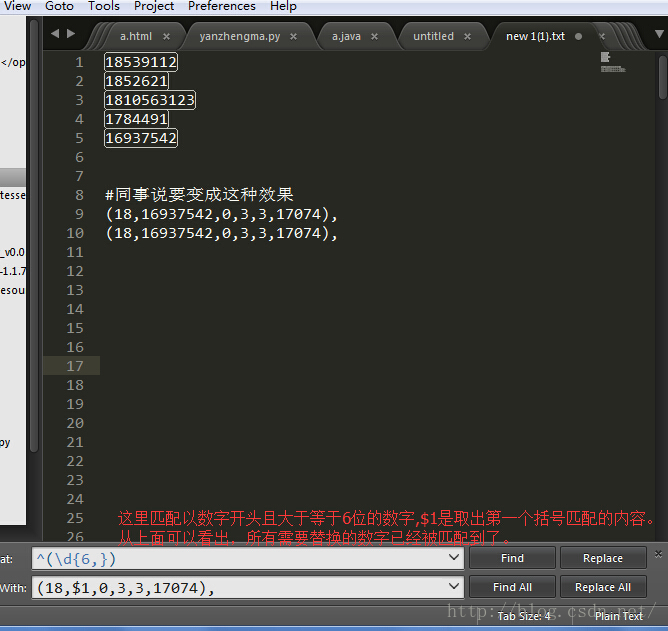Open the tab list dropdown arrow
Image resolution: width=668 pixels, height=631 pixels.
coord(659,34)
